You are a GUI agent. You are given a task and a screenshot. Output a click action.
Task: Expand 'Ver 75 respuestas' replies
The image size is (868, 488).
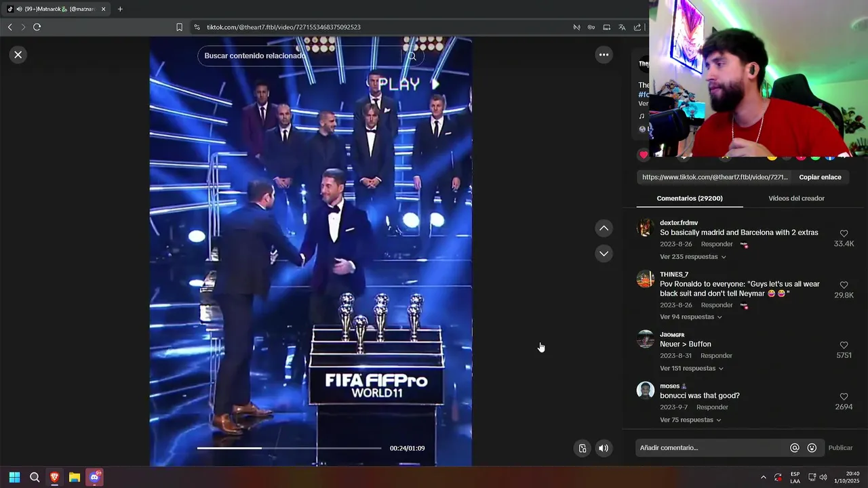click(690, 420)
